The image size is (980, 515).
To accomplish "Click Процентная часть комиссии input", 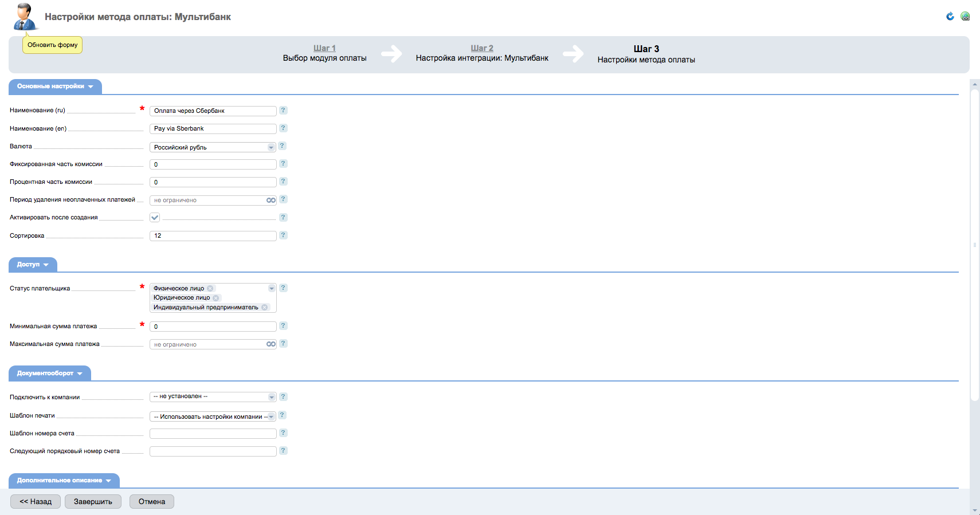I will 213,182.
